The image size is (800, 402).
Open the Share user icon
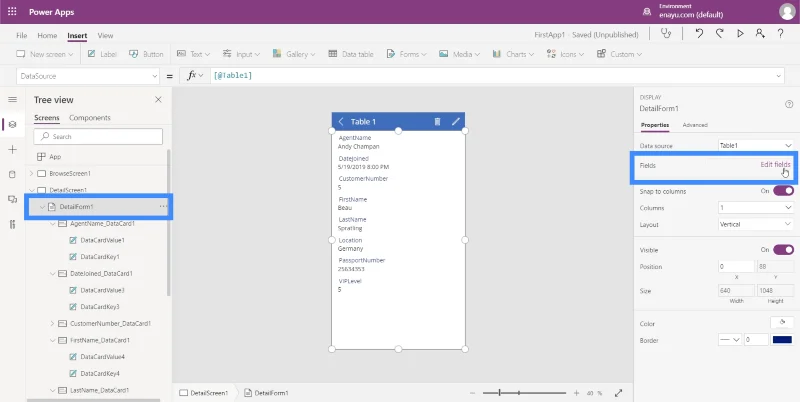tap(760, 34)
